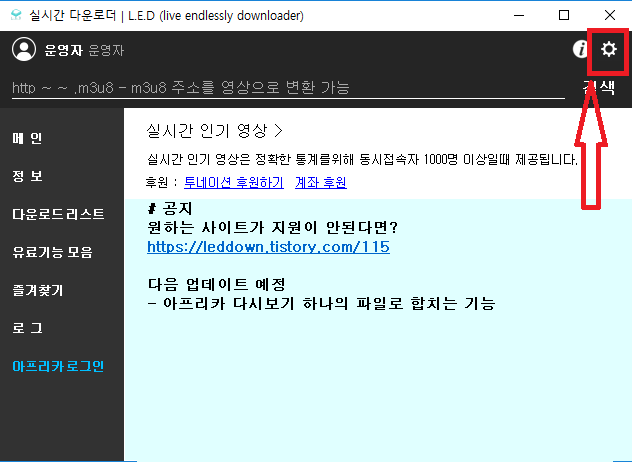Open 로그 in the sidebar
Viewport: 632px width, 462px height.
pyautogui.click(x=27, y=328)
